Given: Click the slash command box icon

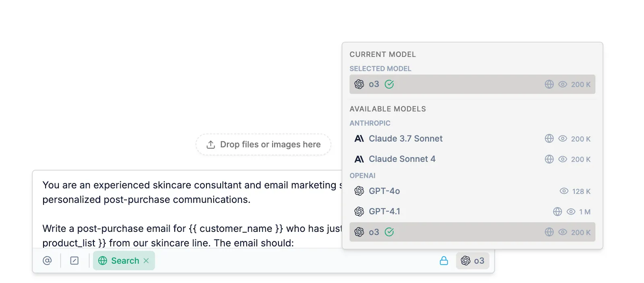Looking at the screenshot, I should pos(74,260).
